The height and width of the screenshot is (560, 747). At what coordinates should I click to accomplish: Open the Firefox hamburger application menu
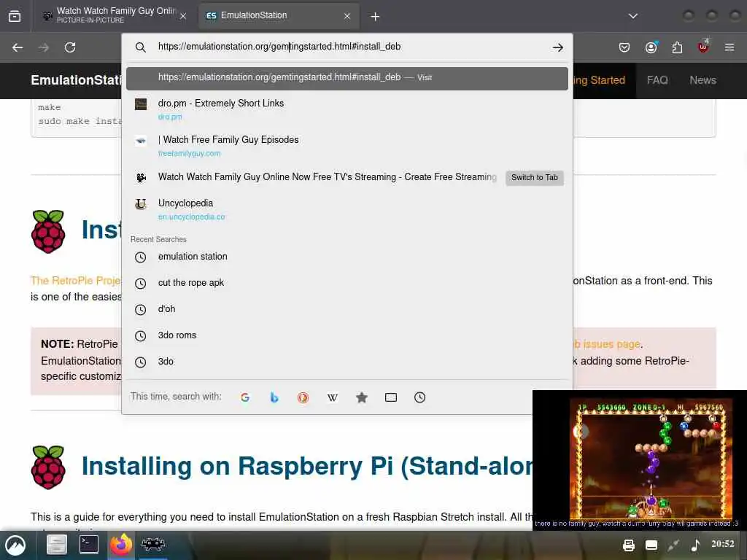(729, 47)
